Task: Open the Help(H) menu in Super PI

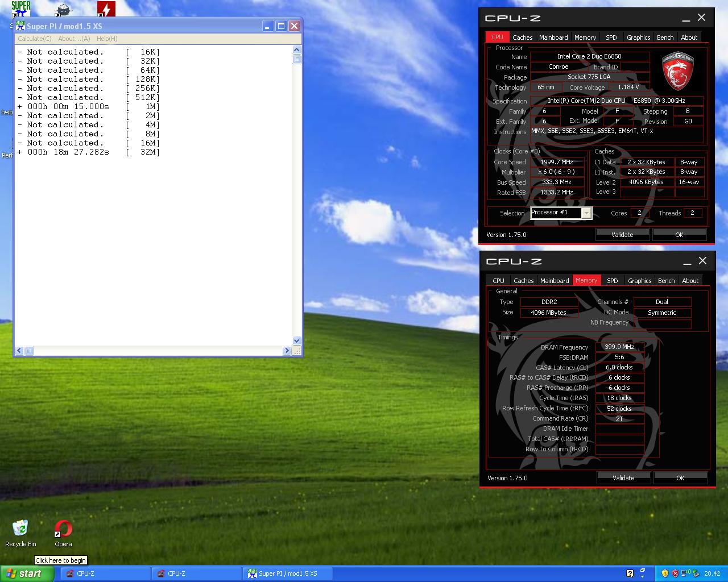Action: point(107,39)
